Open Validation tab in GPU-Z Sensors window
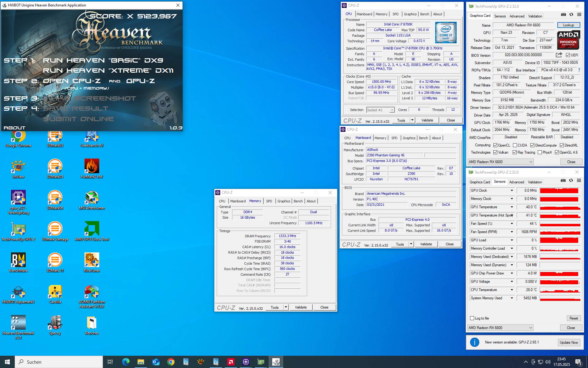 pyautogui.click(x=535, y=182)
